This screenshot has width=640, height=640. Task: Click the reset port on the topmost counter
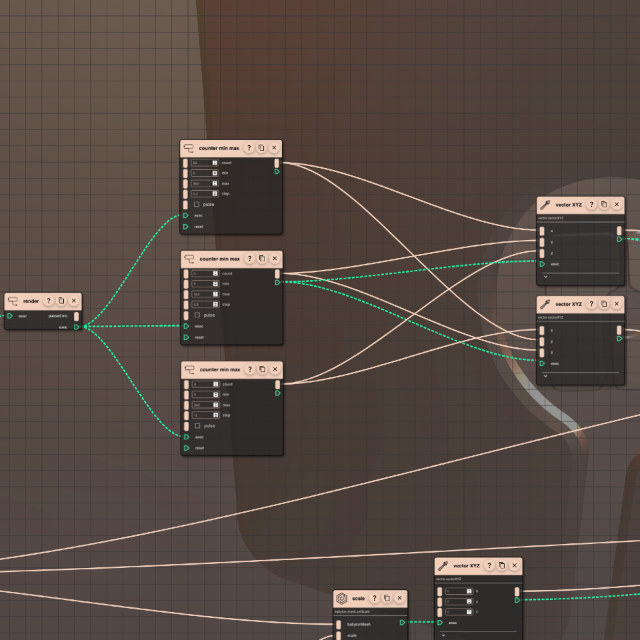186,227
